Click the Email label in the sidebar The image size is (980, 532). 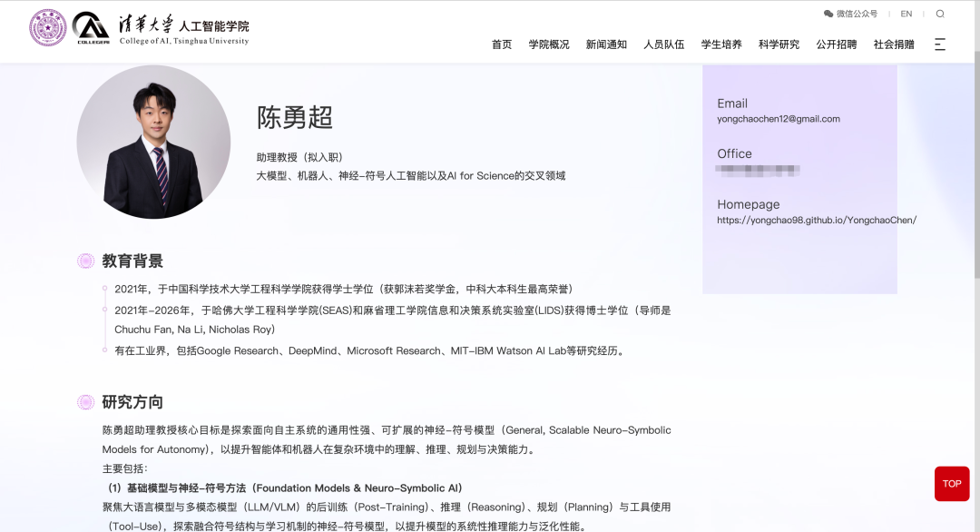point(732,103)
